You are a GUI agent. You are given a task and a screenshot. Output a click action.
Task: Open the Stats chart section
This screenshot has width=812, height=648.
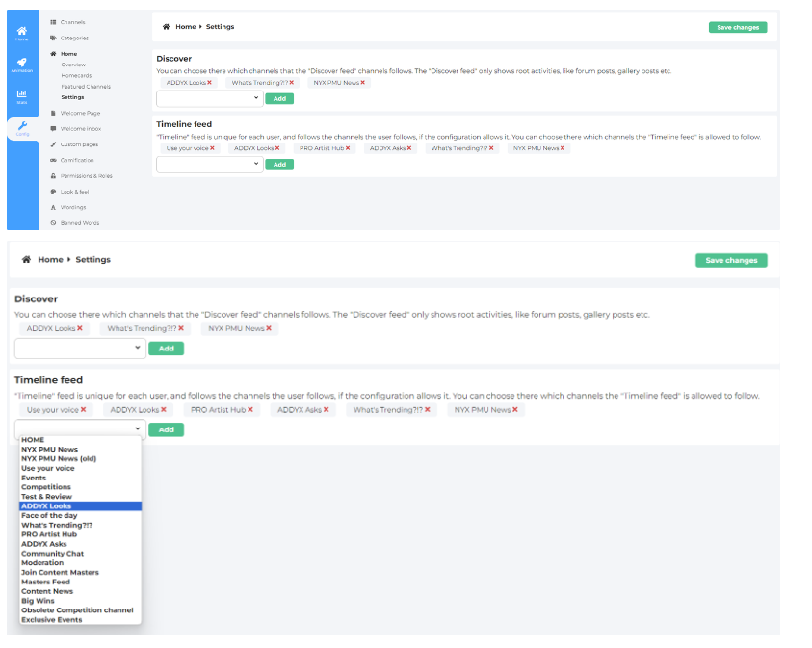[x=21, y=96]
